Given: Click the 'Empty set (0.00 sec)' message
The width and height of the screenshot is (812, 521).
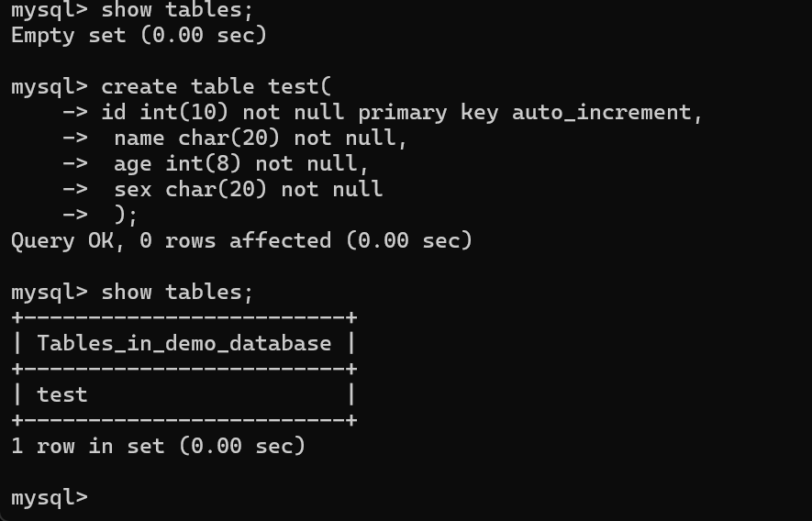Looking at the screenshot, I should click(138, 36).
